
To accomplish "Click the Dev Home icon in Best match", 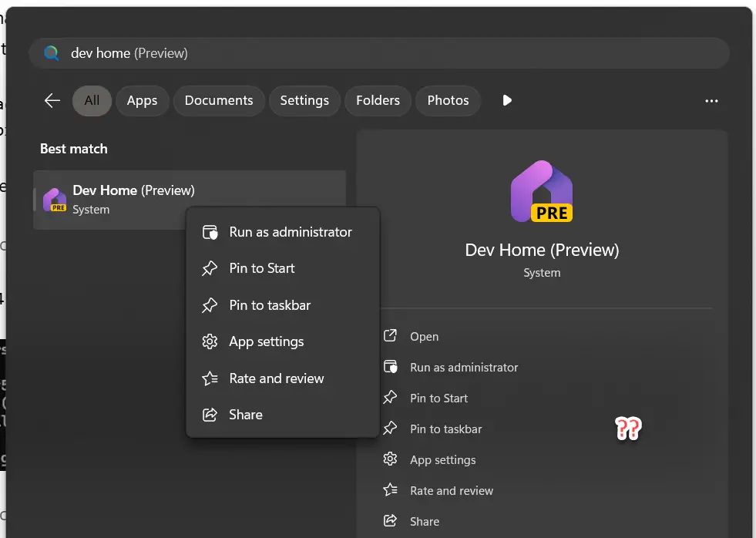I will click(x=55, y=200).
